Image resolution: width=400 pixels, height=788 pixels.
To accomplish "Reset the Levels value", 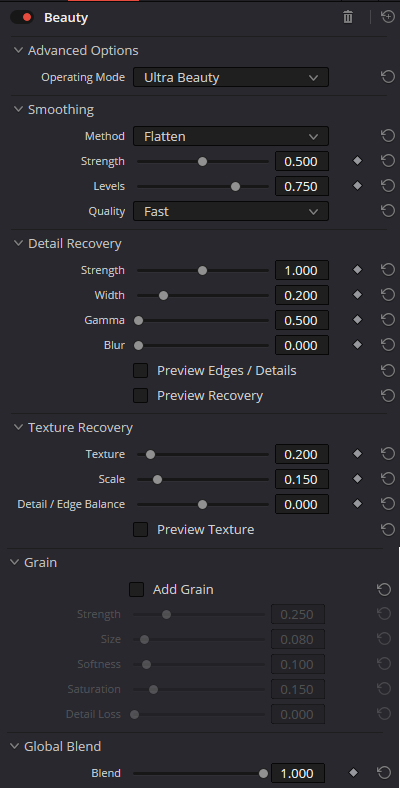I will (387, 186).
